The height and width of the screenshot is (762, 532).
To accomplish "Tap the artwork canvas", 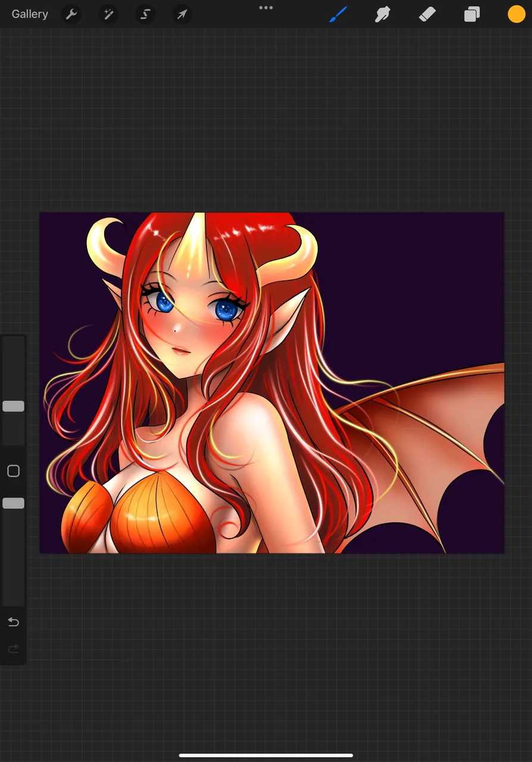I will tap(272, 383).
